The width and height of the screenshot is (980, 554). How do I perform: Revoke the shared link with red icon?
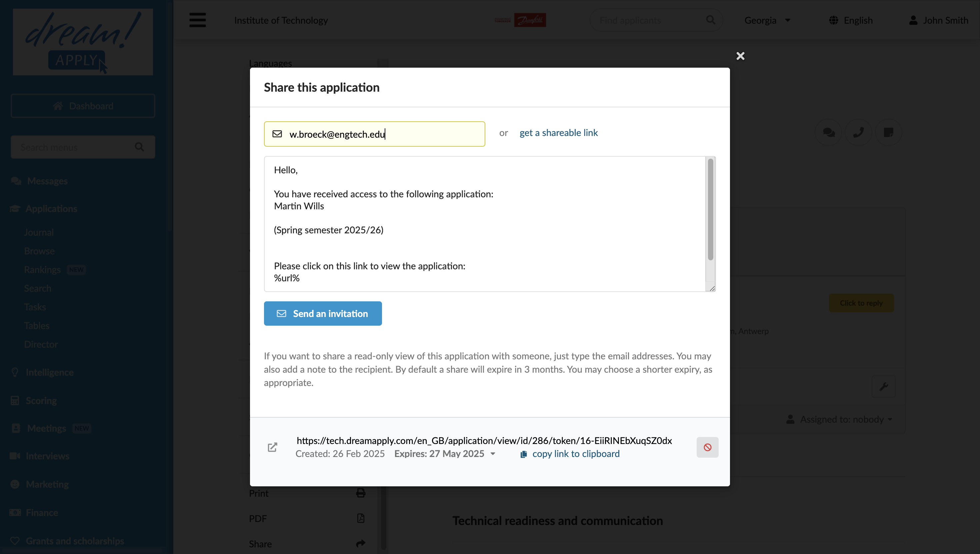(707, 447)
